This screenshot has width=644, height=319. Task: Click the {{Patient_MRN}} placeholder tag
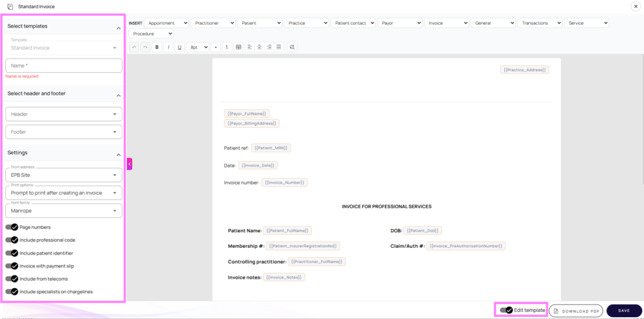coord(271,148)
